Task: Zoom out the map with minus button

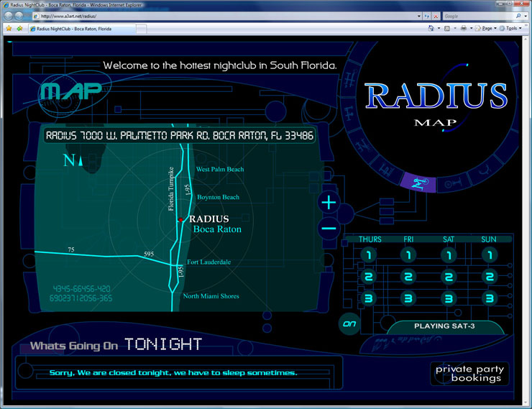Action: click(x=329, y=229)
